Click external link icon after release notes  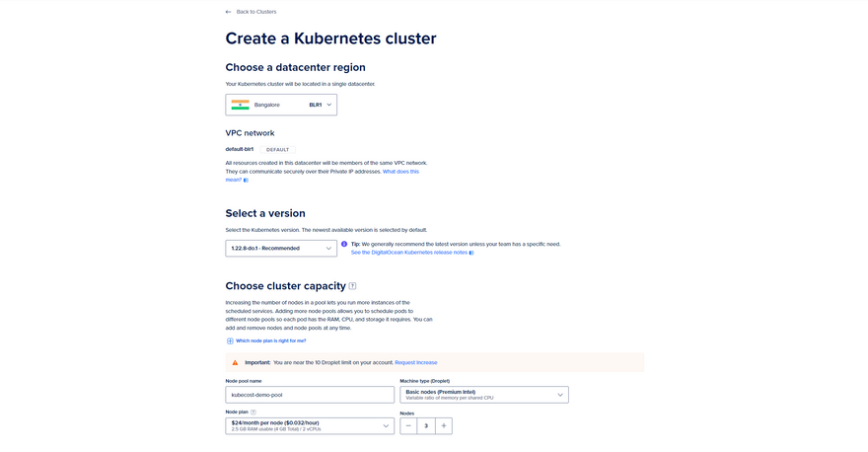click(471, 253)
